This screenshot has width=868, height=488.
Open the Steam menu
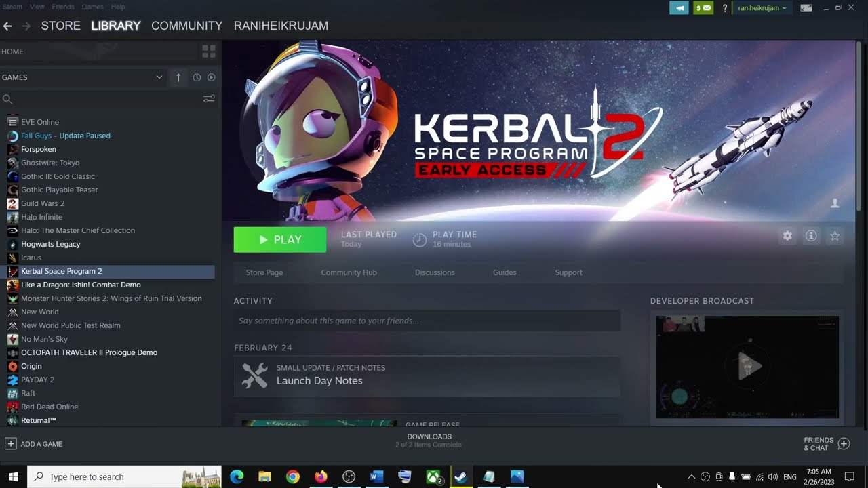[12, 7]
